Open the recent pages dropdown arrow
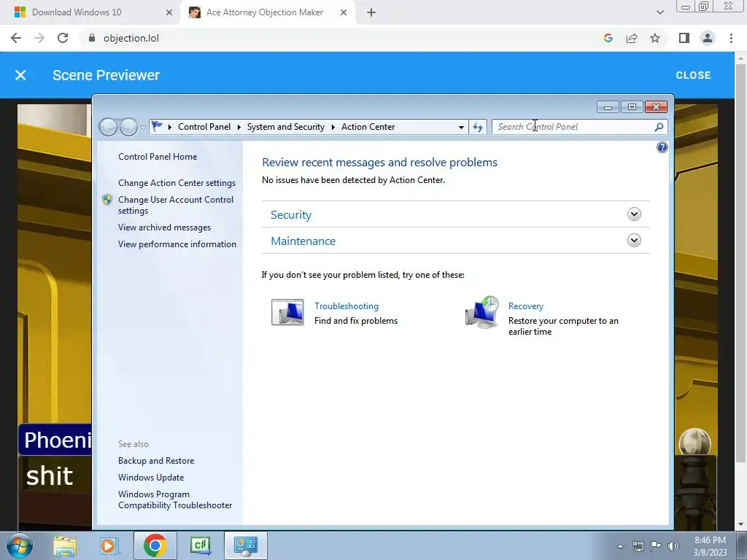747x560 pixels. [x=143, y=128]
